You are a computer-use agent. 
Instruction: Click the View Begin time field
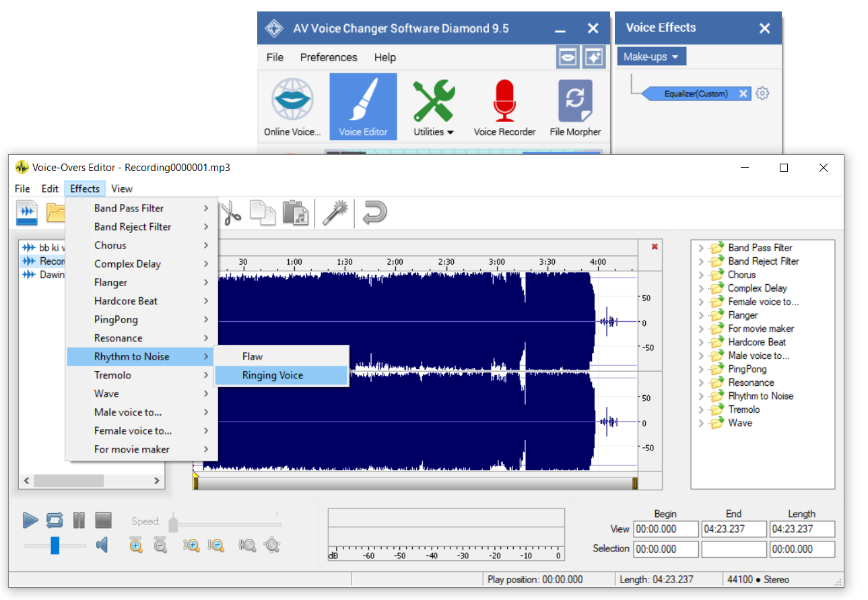666,529
